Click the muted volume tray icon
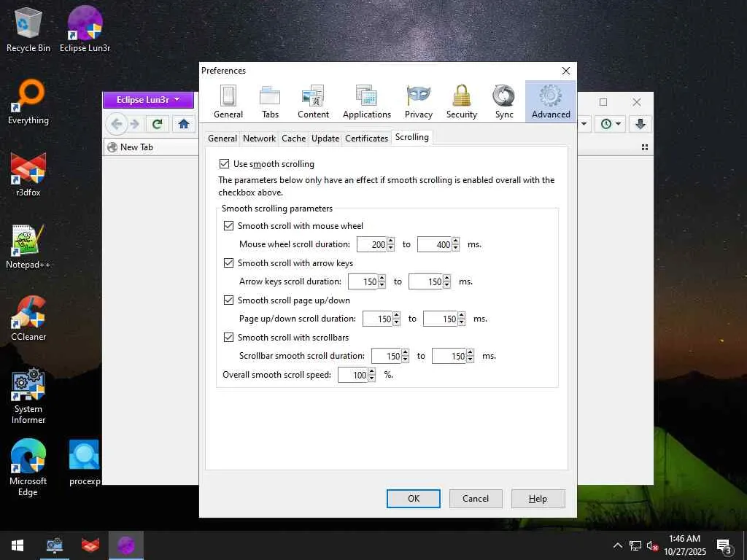The image size is (747, 560). (x=652, y=545)
